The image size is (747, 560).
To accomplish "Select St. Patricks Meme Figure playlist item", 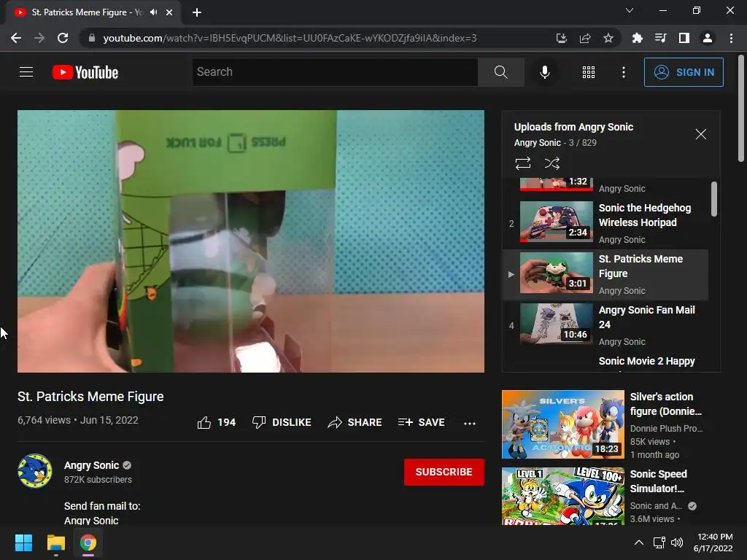I will 605,274.
